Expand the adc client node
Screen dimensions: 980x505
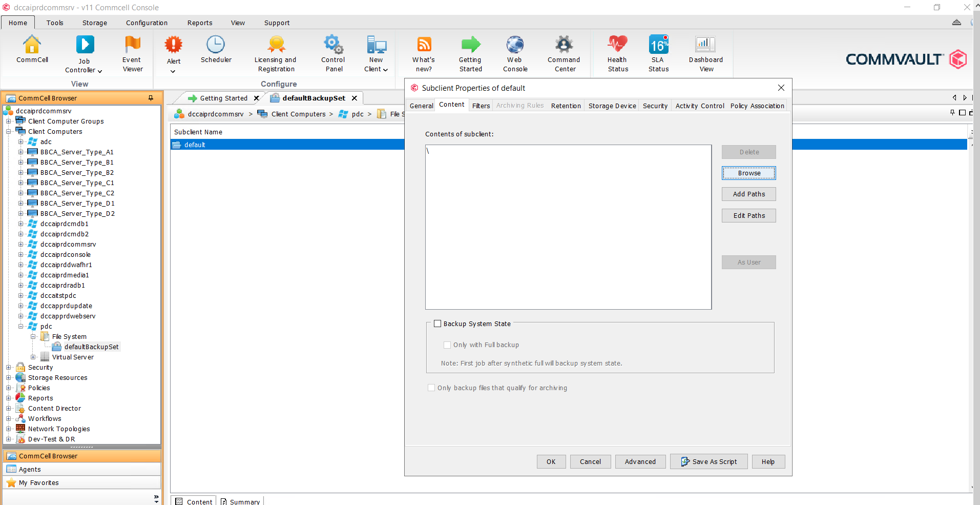(21, 142)
